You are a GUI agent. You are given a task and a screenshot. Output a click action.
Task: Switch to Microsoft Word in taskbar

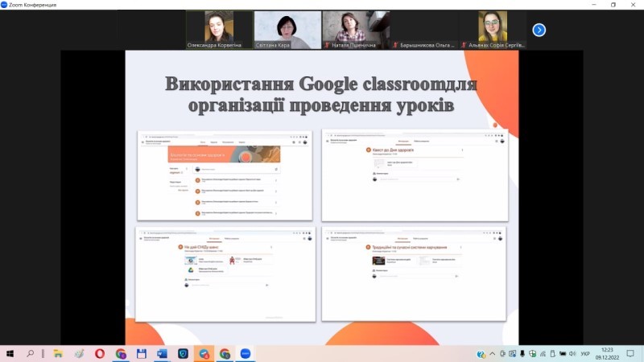coord(163,353)
